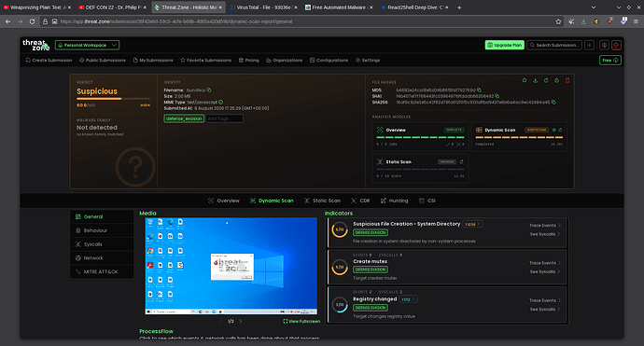
Task: Click the green check icon beside MIME Type
Action: 221,103
